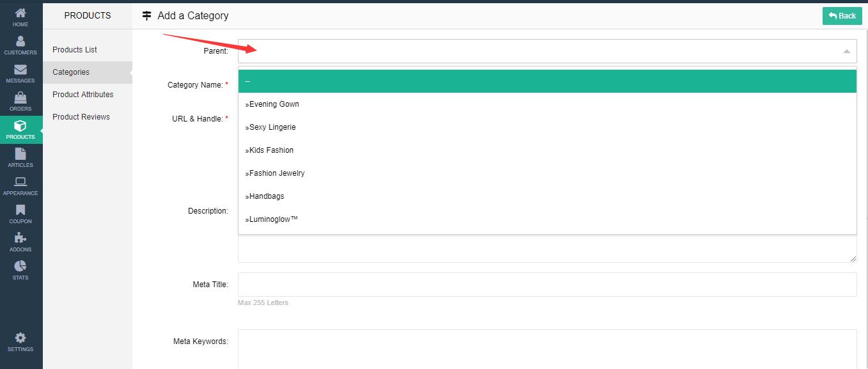Screen dimensions: 868x369
Task: Focus the Meta Title input field
Action: 547,285
